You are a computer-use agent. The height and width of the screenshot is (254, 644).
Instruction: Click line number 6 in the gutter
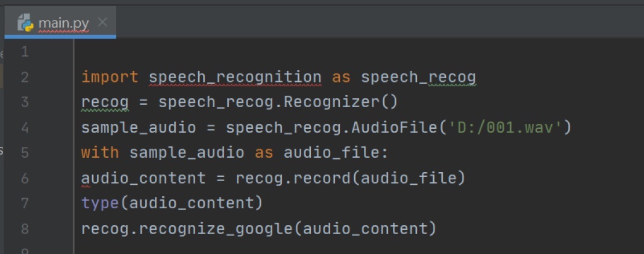coord(25,178)
